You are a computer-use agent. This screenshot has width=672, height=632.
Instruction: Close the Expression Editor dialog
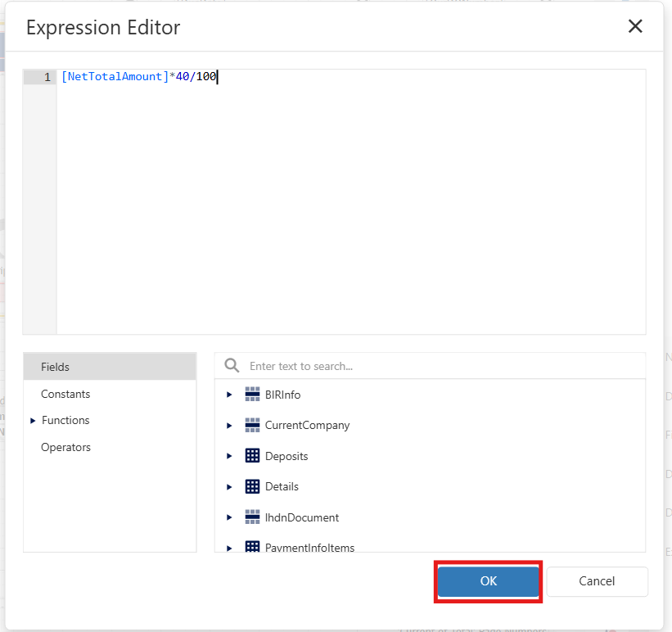[x=635, y=26]
